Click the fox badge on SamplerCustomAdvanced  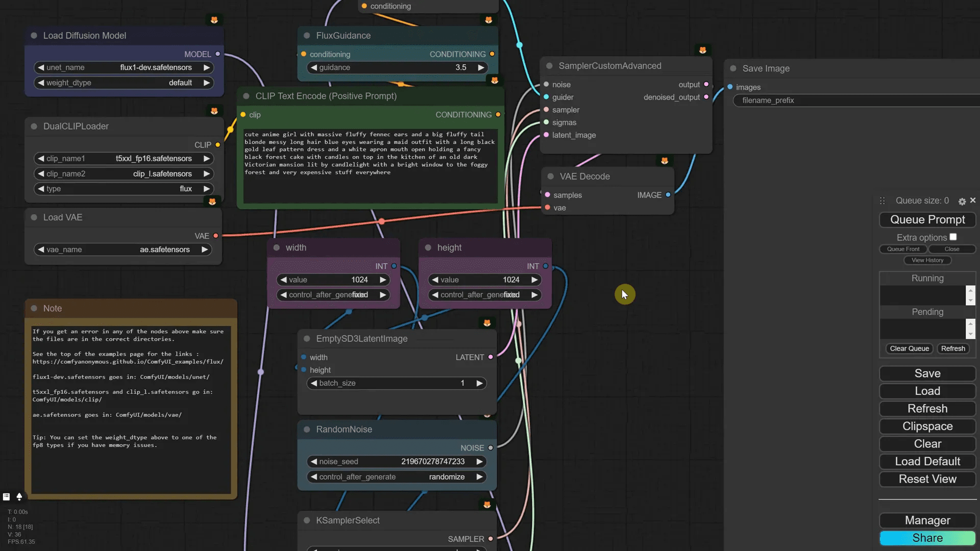point(703,50)
